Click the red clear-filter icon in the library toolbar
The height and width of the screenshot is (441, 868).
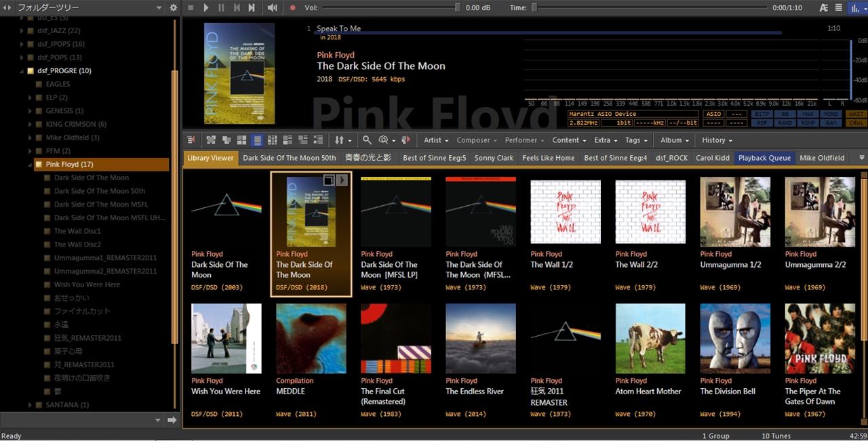click(191, 140)
